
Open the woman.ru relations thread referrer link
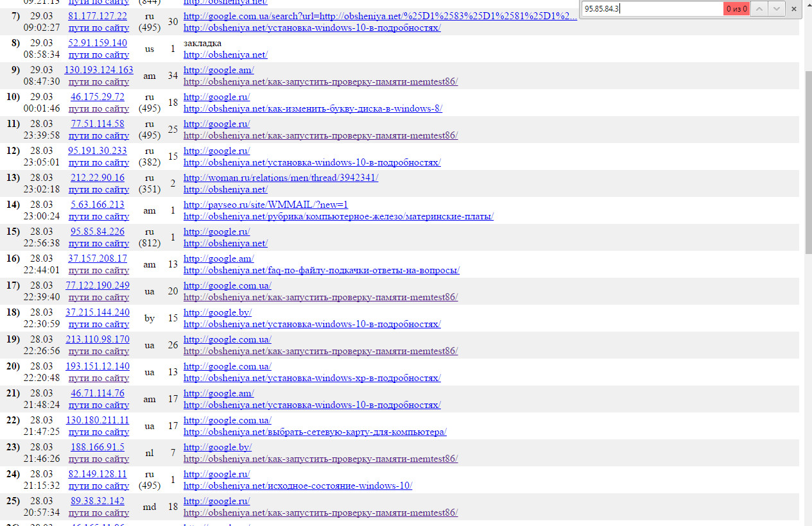click(x=281, y=178)
